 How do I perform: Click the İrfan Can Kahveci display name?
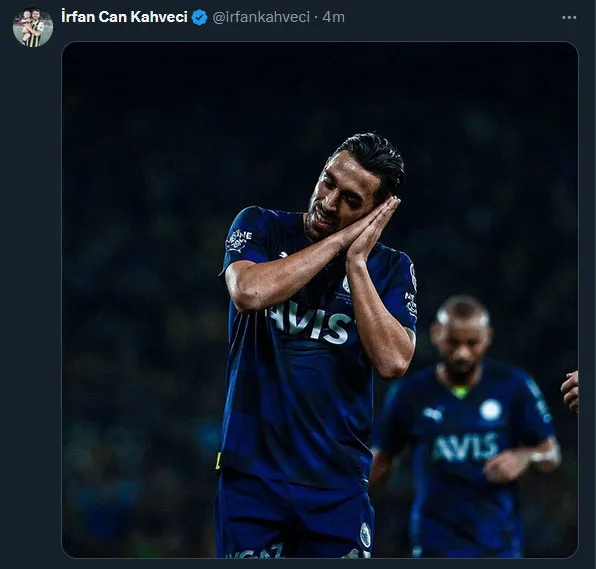tap(124, 17)
